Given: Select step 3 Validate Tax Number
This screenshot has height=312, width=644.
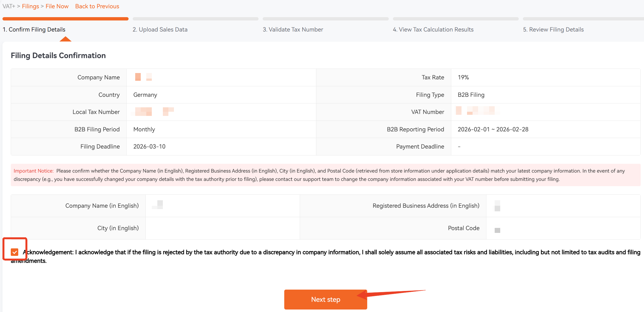Looking at the screenshot, I should click(293, 29).
